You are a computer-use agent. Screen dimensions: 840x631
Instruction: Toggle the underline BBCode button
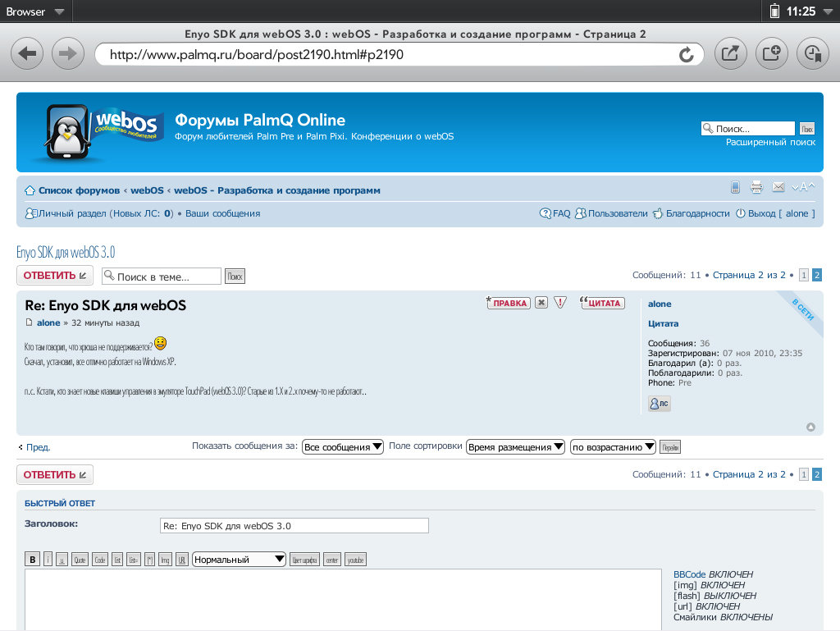coord(62,560)
